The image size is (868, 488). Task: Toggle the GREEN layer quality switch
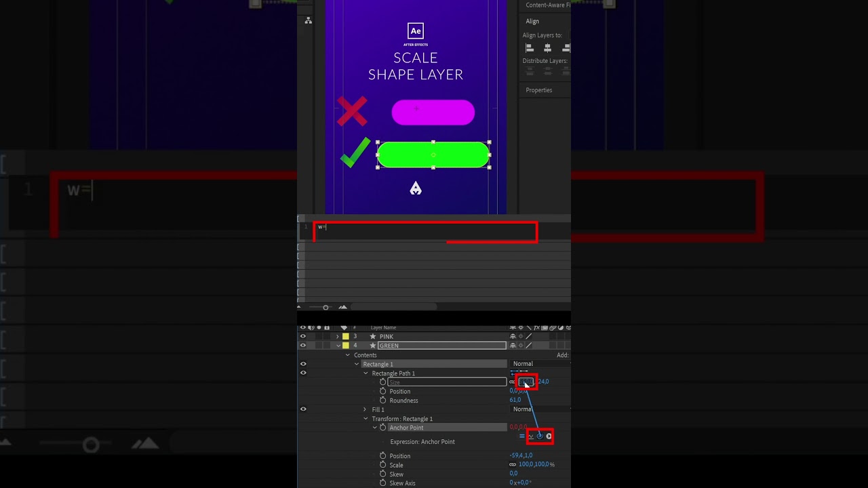(x=528, y=346)
